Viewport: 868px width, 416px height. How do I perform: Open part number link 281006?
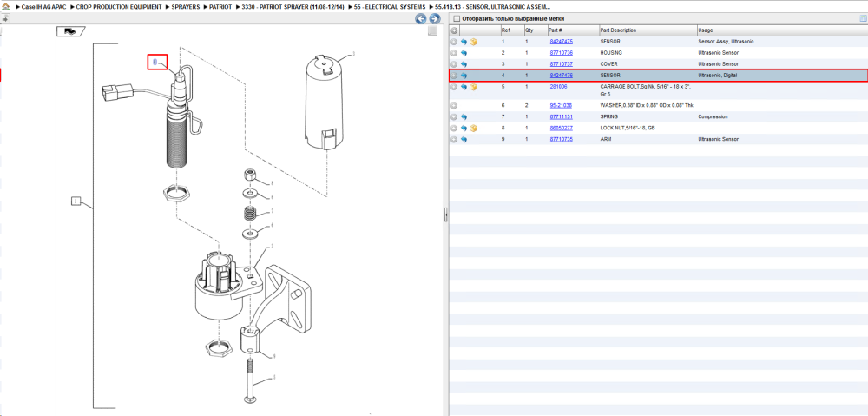pos(558,87)
